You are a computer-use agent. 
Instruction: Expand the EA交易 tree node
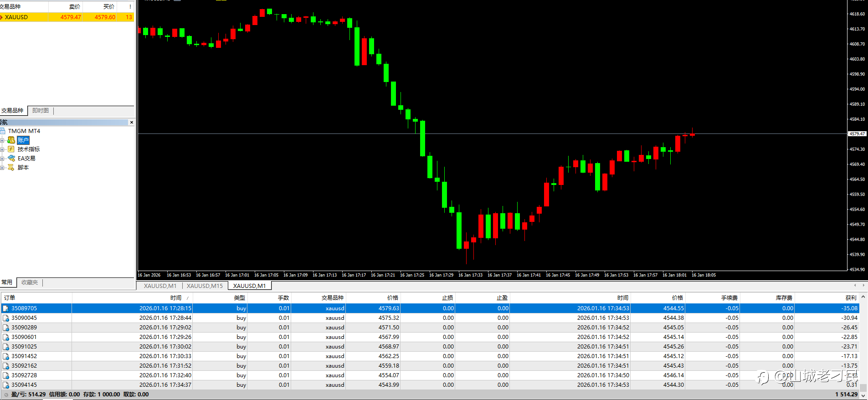click(x=2, y=159)
